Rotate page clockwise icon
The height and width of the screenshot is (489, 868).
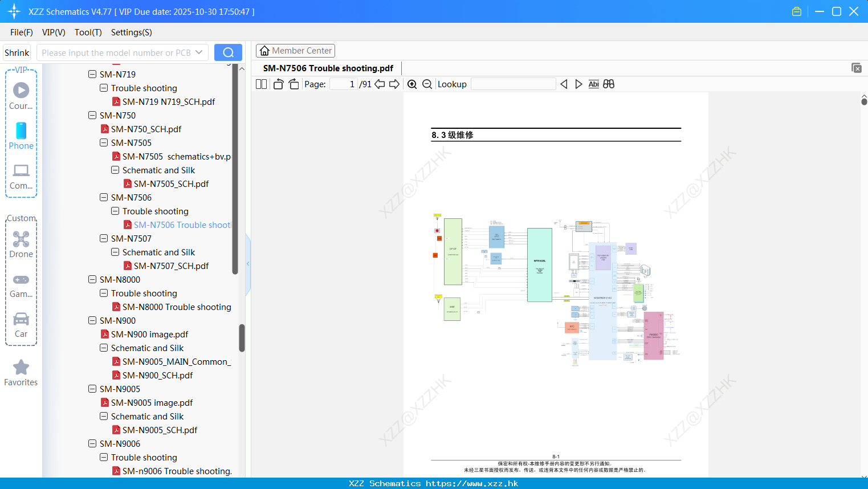coord(294,84)
